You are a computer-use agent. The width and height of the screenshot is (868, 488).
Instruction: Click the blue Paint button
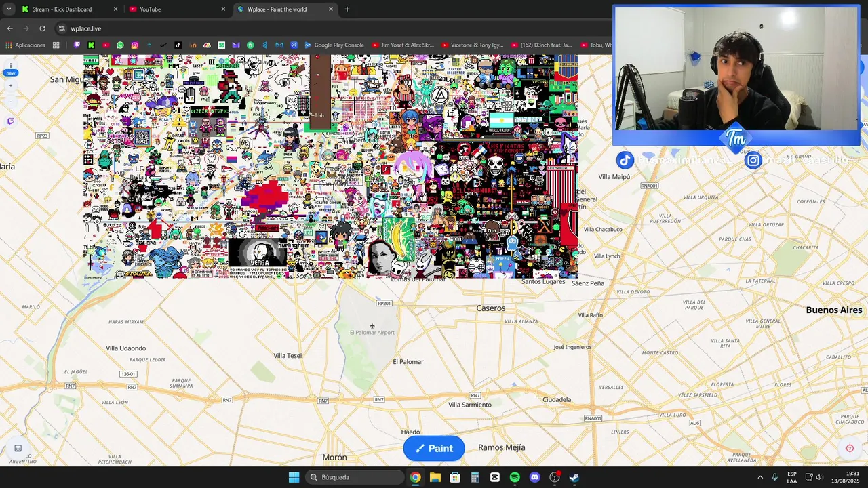coord(434,448)
